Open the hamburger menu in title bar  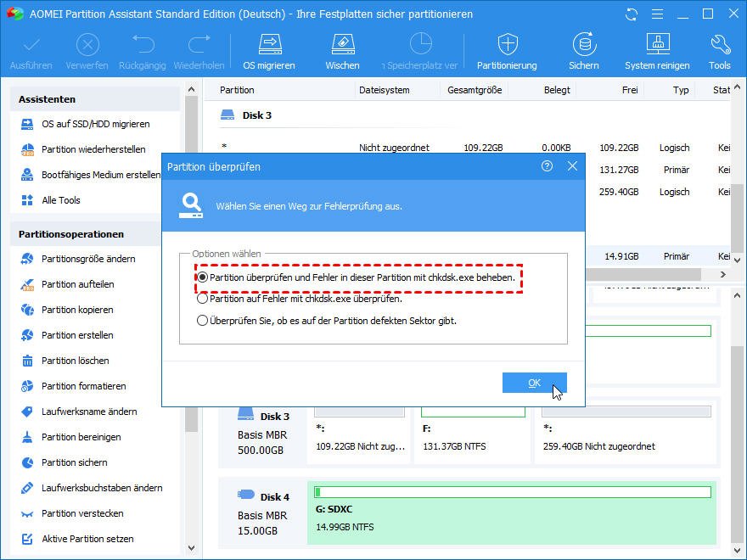click(657, 14)
